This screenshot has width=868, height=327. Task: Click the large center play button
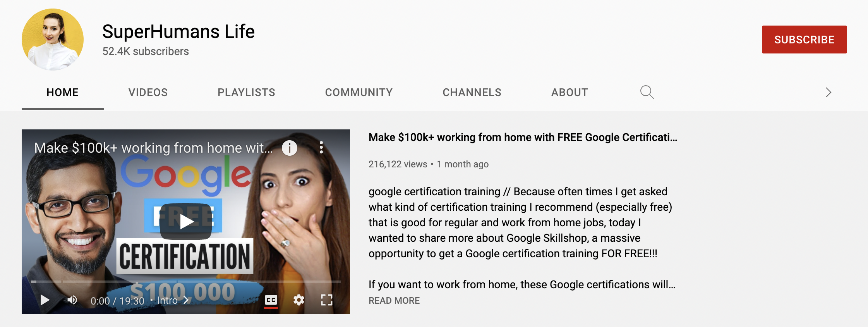tap(186, 222)
